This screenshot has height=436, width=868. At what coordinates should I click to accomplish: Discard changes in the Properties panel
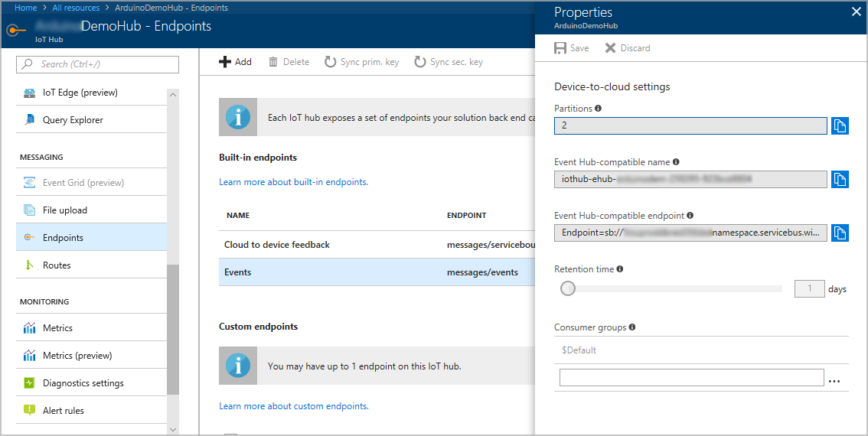627,48
